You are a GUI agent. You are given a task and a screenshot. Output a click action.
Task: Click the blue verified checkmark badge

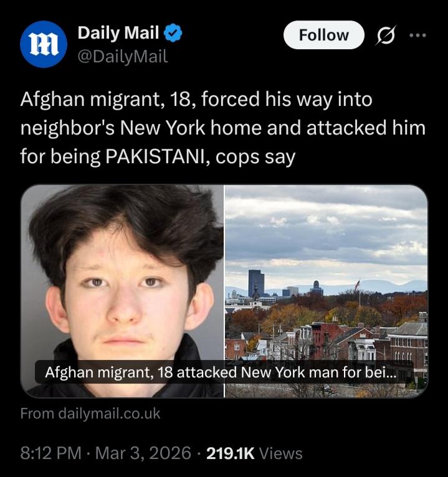173,33
